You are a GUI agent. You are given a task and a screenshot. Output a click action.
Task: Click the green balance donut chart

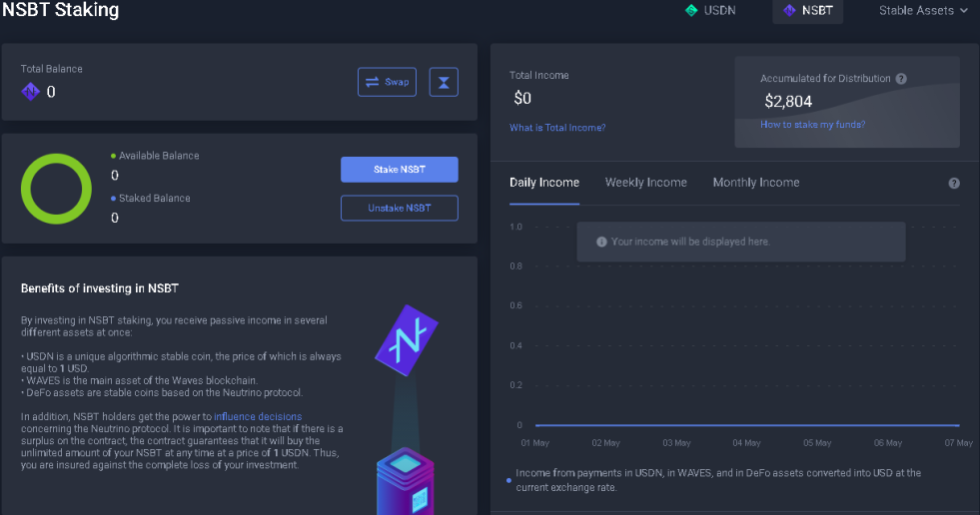click(x=56, y=189)
